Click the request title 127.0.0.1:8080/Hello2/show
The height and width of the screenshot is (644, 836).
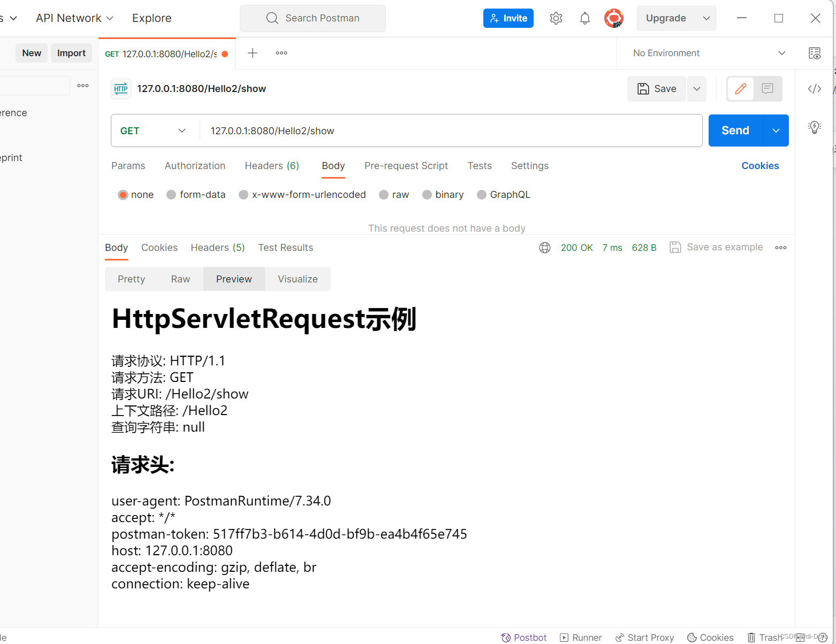pos(201,89)
